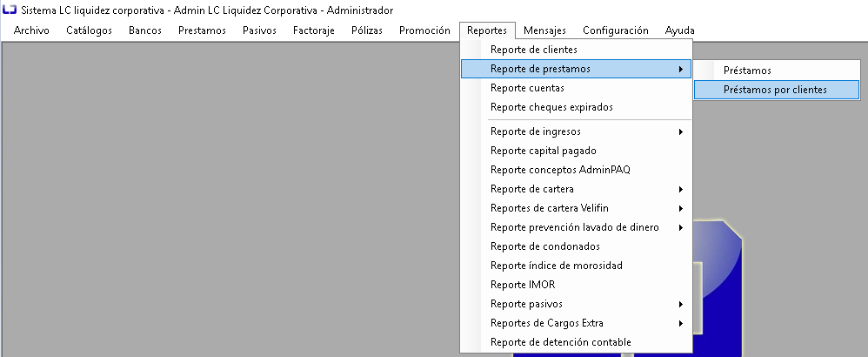Select Préstamos por clientes submenu item

point(777,90)
